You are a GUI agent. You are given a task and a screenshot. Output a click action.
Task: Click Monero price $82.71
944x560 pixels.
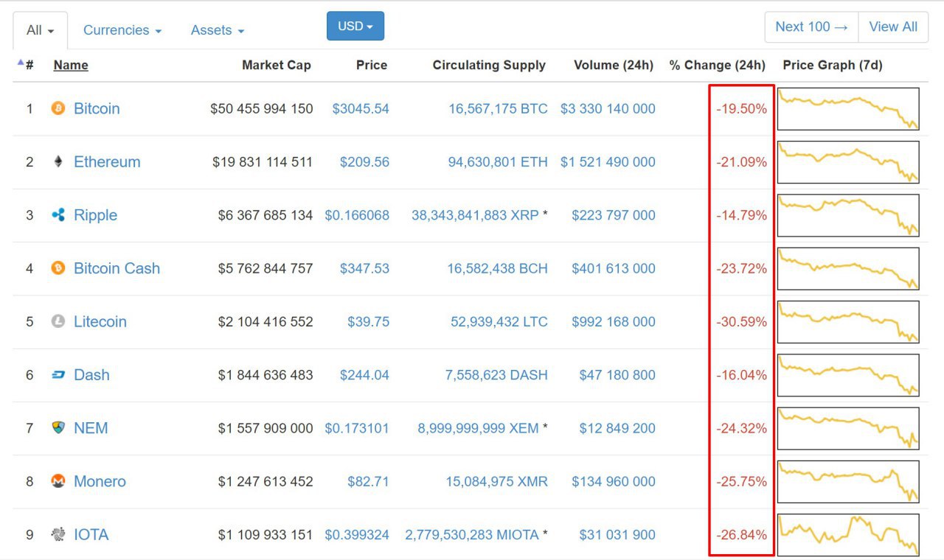[369, 481]
